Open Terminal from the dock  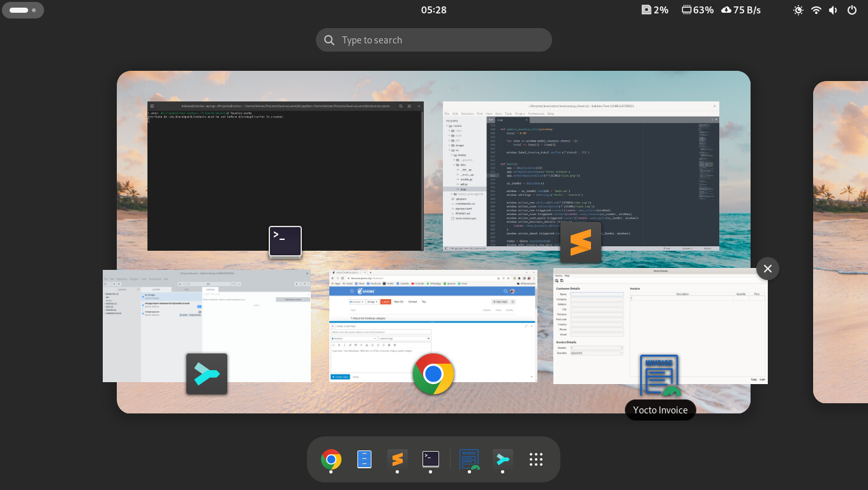point(431,459)
